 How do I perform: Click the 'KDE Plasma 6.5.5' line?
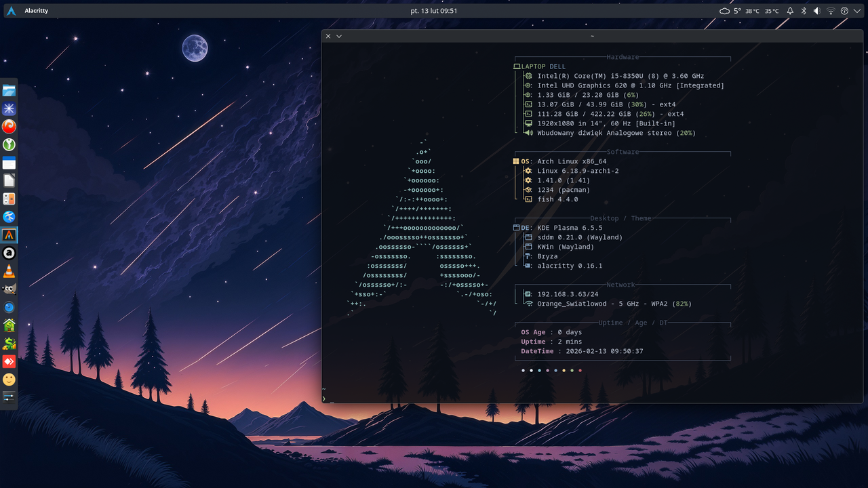(570, 228)
